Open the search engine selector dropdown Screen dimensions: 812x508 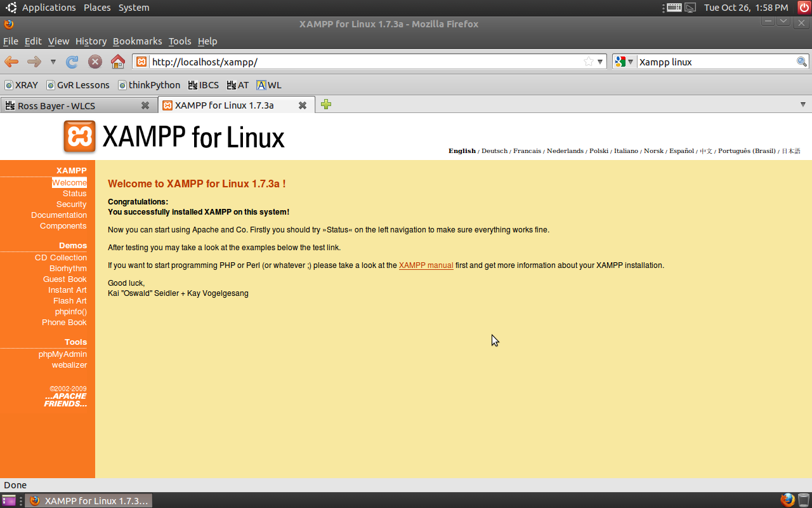(x=625, y=62)
